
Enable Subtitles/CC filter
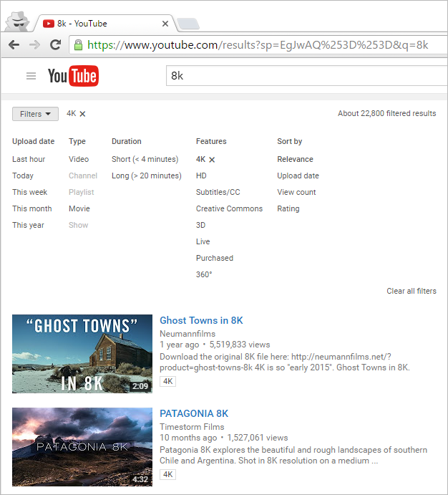pyautogui.click(x=218, y=192)
